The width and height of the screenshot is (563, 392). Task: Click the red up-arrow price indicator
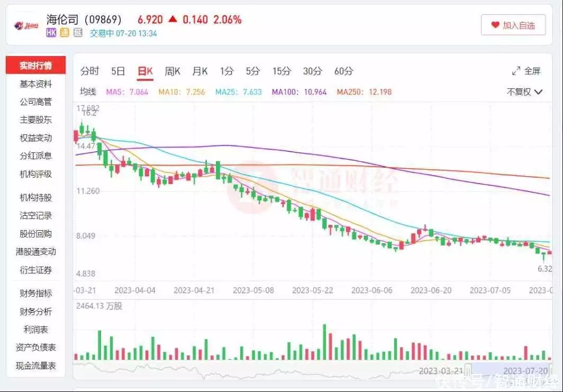tap(172, 19)
